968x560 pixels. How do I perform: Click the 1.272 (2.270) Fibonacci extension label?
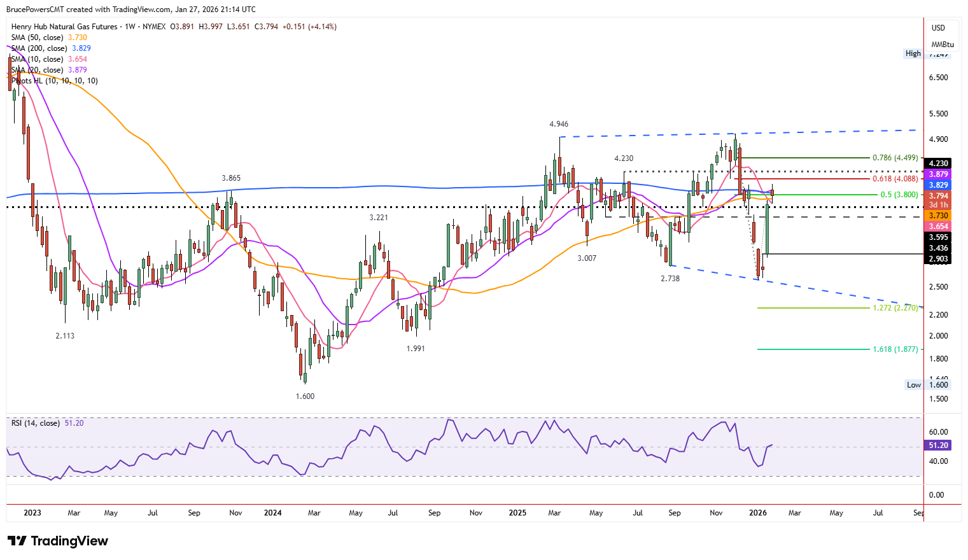tap(895, 308)
